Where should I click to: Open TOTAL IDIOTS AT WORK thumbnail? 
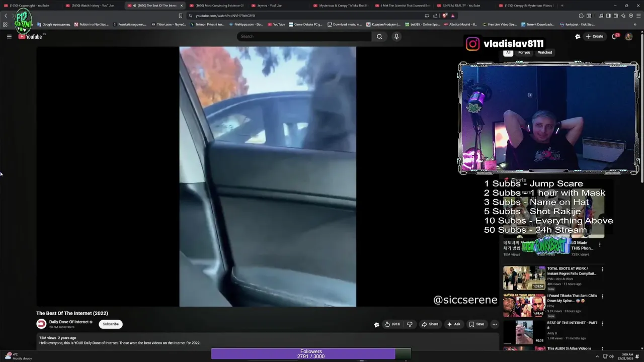(524, 278)
